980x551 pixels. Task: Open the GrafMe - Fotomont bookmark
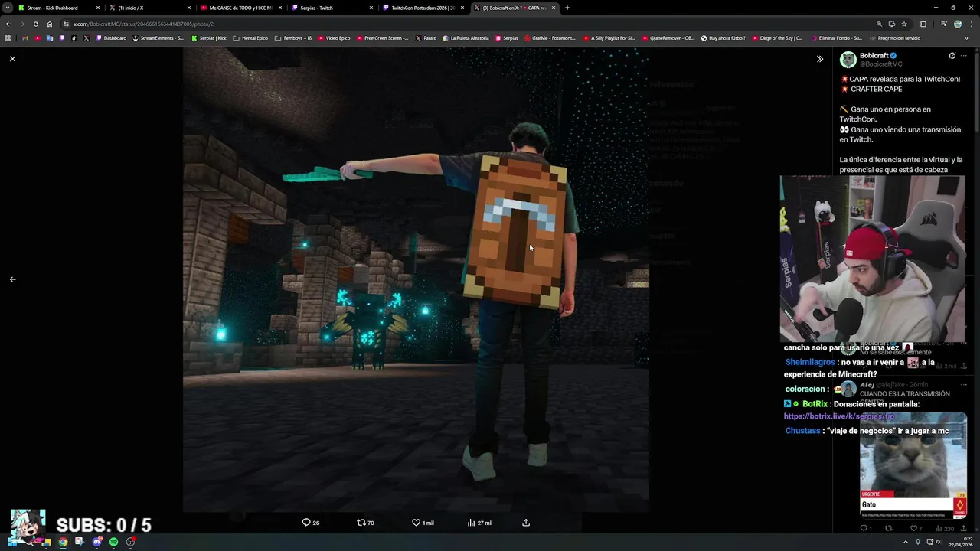point(550,38)
